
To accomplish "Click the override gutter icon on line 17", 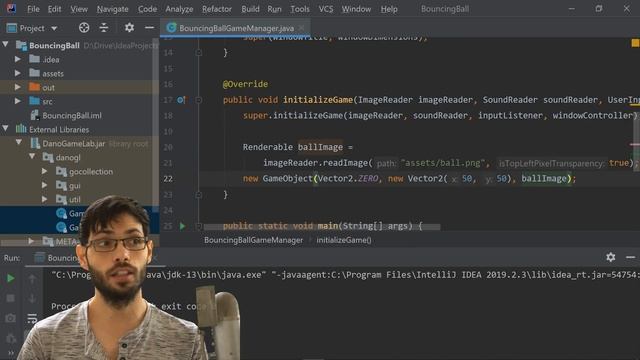I will click(181, 100).
